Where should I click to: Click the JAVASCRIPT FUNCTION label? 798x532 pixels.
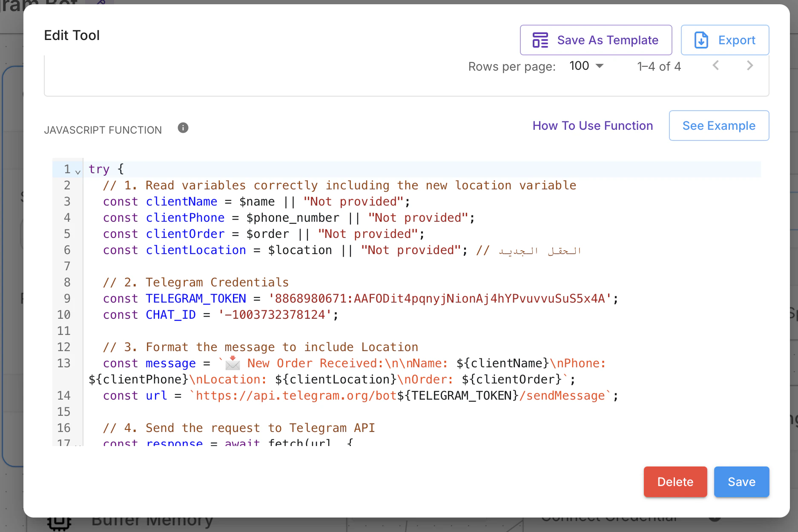[x=103, y=130]
